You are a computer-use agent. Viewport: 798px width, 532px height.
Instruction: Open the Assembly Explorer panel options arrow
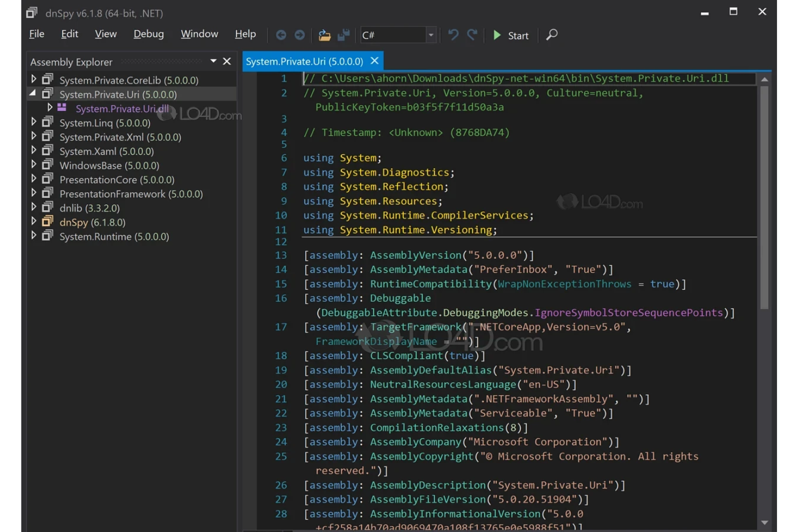(x=214, y=61)
